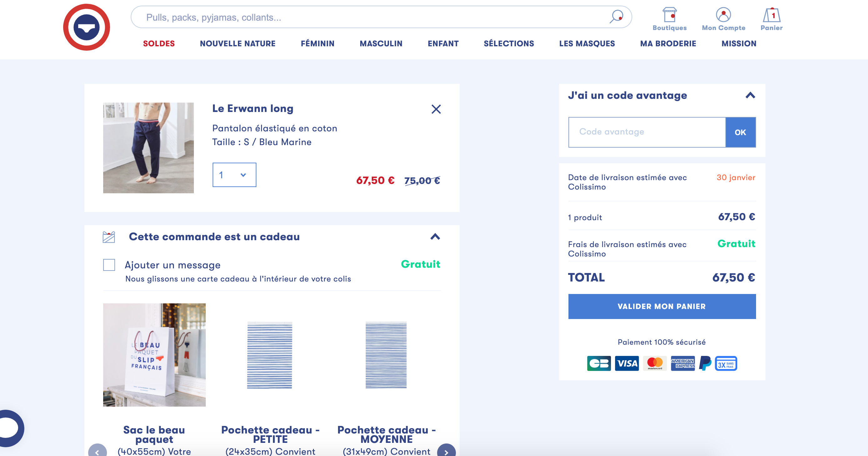The width and height of the screenshot is (868, 456).
Task: Check the Ajouter un message box
Action: tap(109, 265)
